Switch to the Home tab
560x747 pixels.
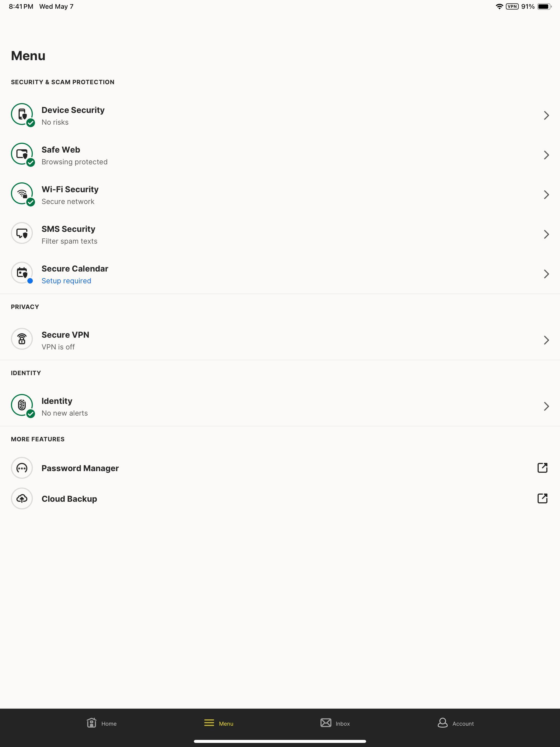point(102,723)
